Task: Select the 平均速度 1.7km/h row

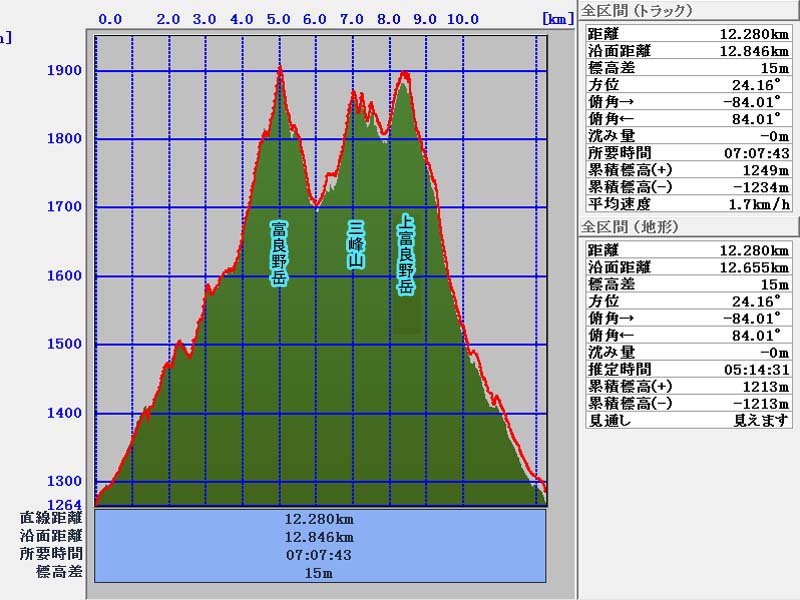Action: tap(688, 204)
